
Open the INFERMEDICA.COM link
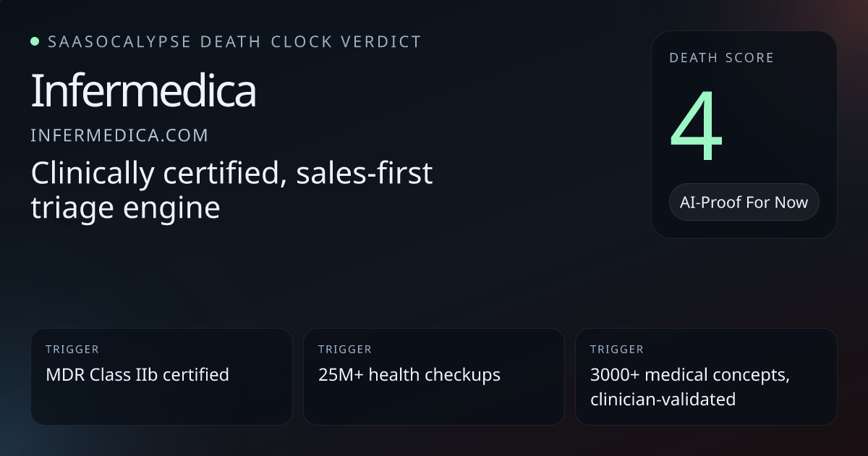pos(119,135)
